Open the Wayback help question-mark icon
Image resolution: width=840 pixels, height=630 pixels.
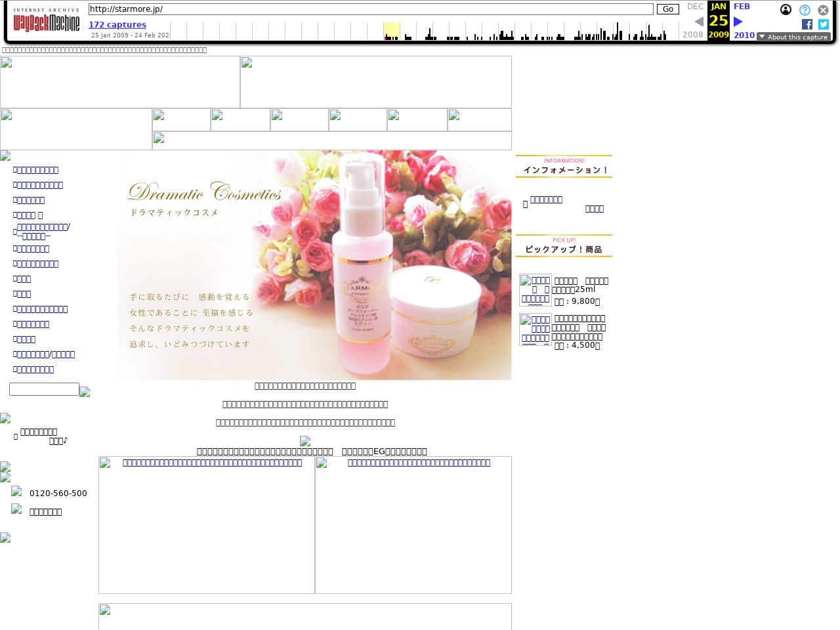(805, 10)
